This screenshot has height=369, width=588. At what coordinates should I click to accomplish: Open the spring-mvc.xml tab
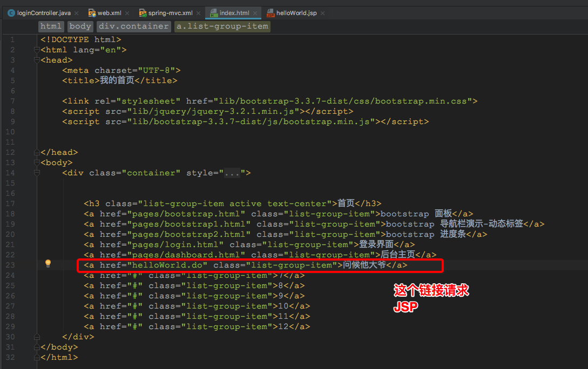point(170,13)
